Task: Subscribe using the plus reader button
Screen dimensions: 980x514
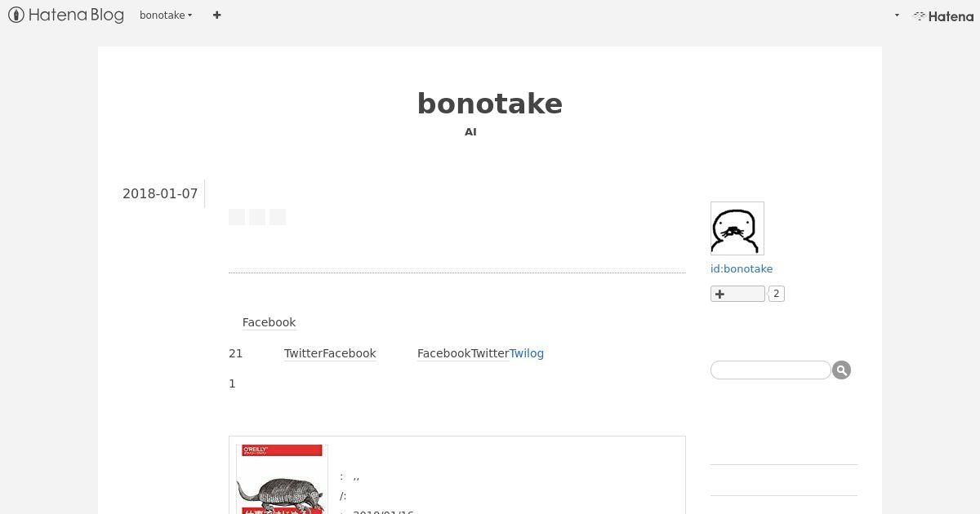Action: (737, 294)
